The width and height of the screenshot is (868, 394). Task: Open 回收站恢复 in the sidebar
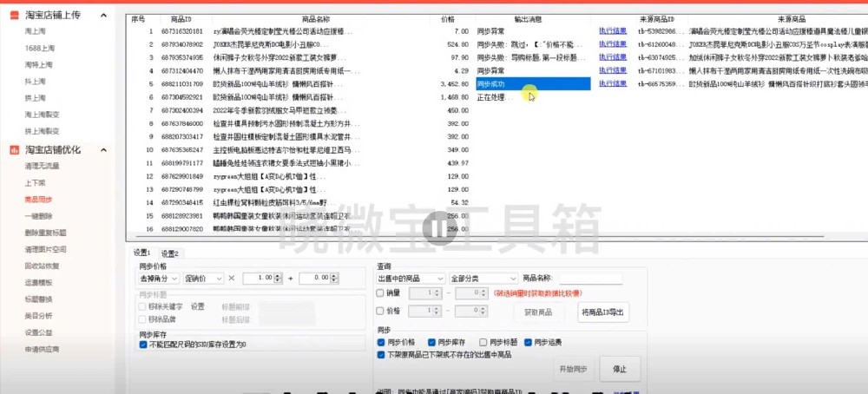click(x=42, y=266)
